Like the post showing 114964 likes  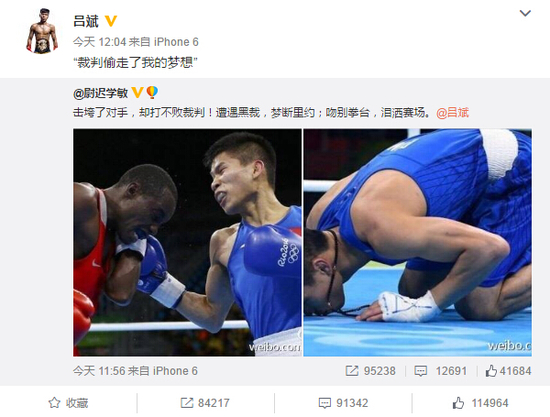480,403
